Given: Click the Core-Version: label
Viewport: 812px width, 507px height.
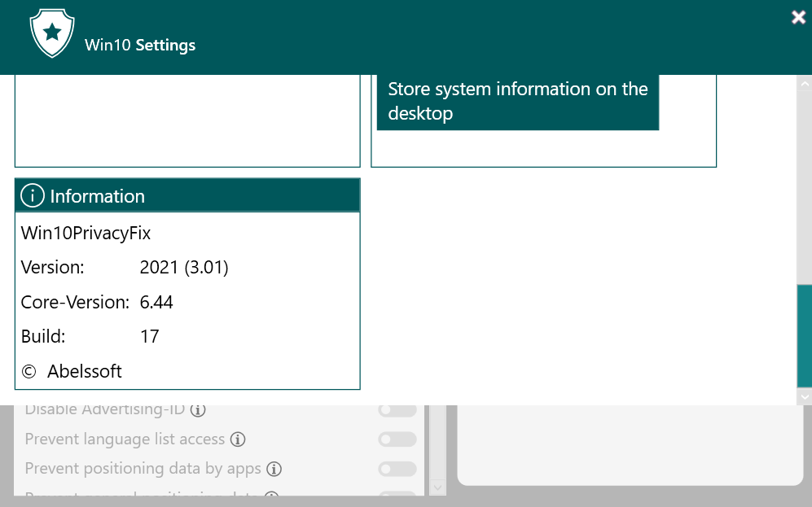Looking at the screenshot, I should pyautogui.click(x=75, y=302).
